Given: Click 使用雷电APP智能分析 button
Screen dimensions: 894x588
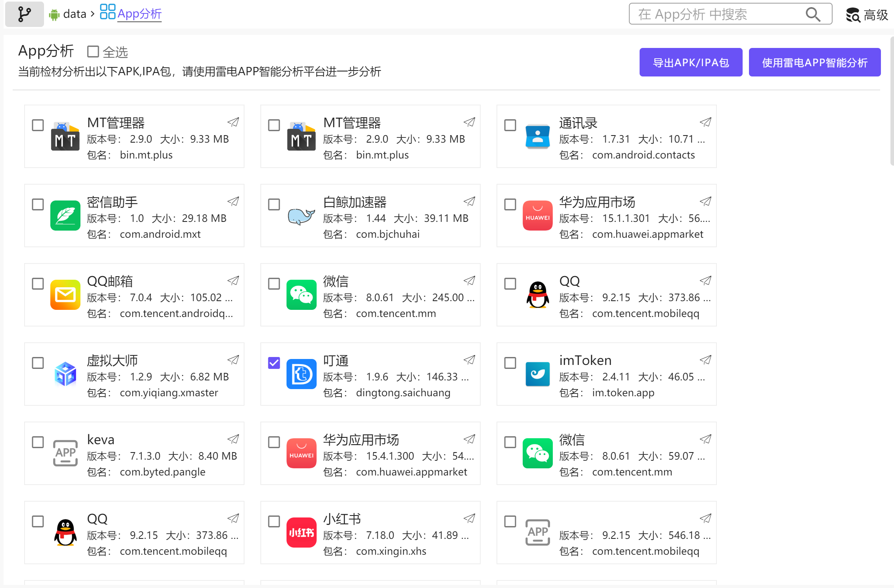Looking at the screenshot, I should coord(814,62).
